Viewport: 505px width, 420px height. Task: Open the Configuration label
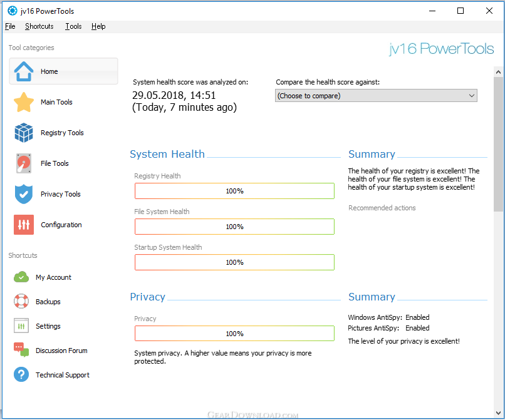(61, 225)
